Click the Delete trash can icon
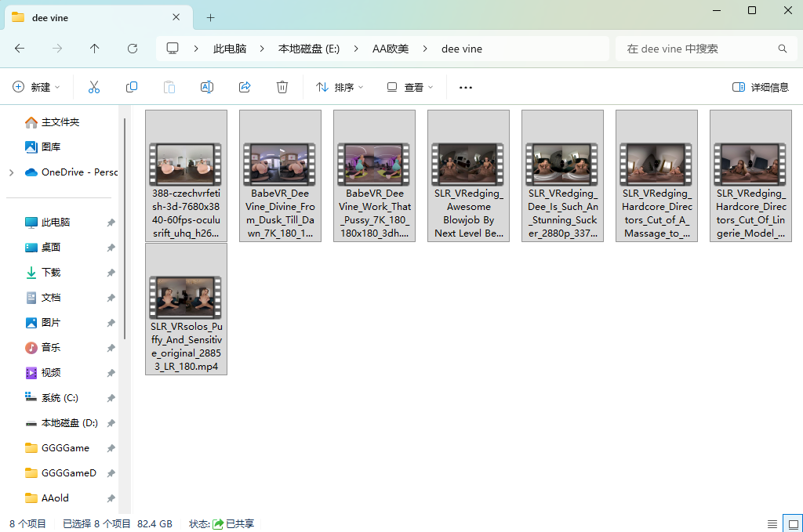Screen dimensions: 803x532 (282, 87)
